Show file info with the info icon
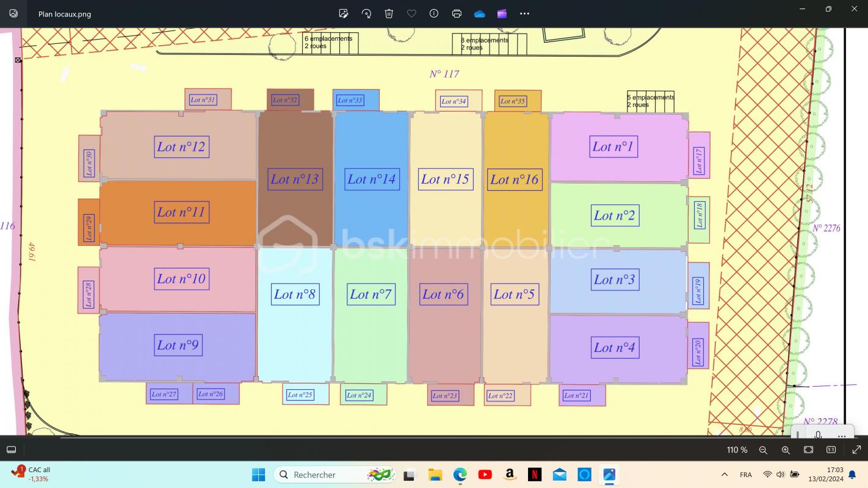The width and height of the screenshot is (868, 488). (434, 13)
